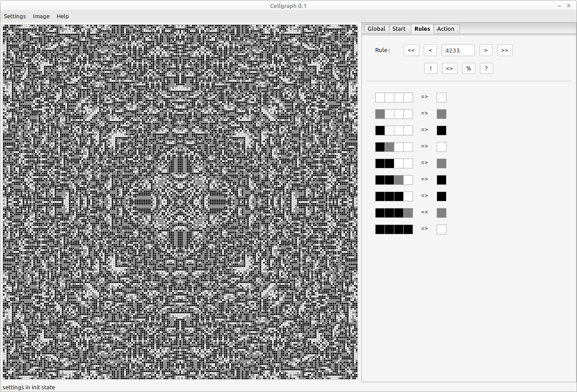
Task: Open the Settings menu
Action: (15, 16)
